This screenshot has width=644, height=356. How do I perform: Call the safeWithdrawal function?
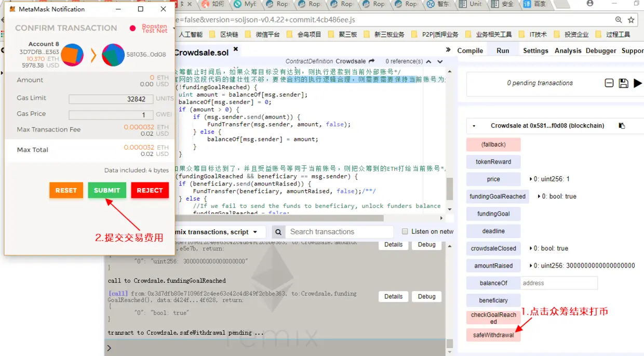[x=493, y=335]
